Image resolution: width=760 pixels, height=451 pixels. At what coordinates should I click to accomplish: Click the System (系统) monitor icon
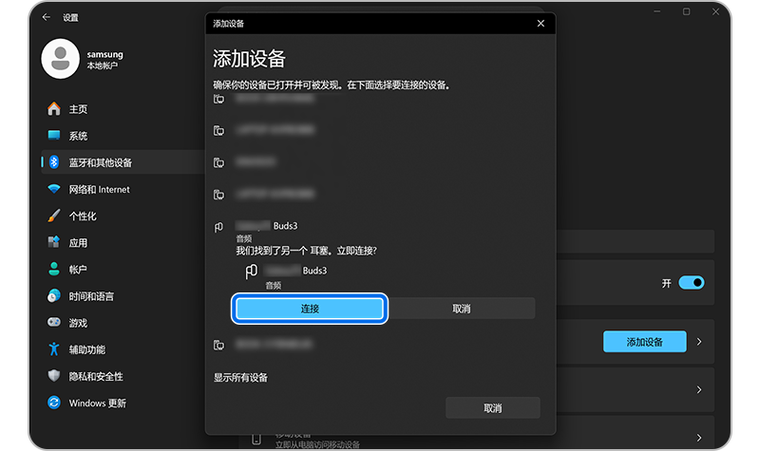point(54,135)
